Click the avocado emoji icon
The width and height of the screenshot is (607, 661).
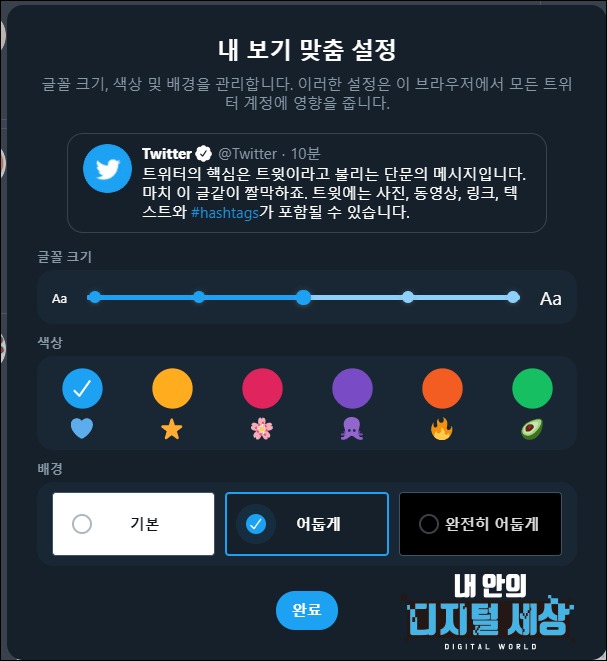pyautogui.click(x=532, y=429)
